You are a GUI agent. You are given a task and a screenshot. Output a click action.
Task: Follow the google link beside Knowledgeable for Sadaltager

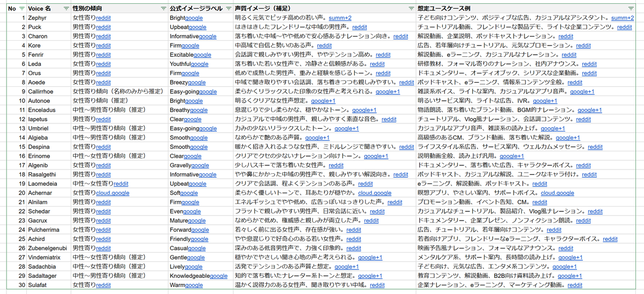(x=219, y=276)
